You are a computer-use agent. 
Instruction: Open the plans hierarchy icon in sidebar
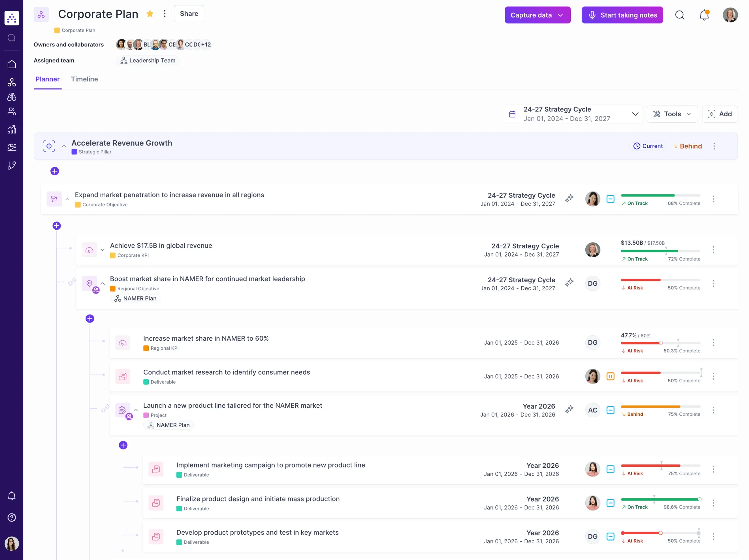tap(12, 82)
